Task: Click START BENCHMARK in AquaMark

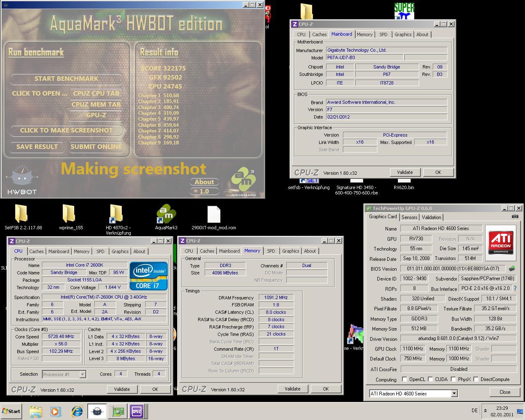Action: (x=66, y=78)
